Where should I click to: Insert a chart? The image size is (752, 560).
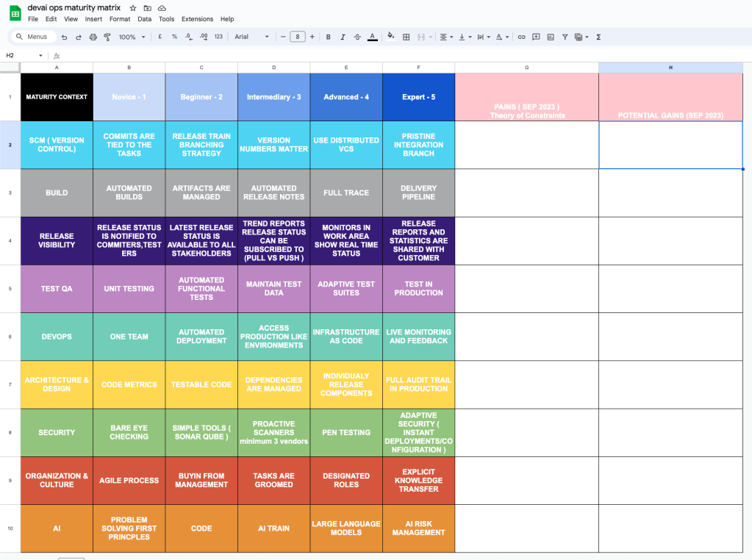click(x=551, y=37)
